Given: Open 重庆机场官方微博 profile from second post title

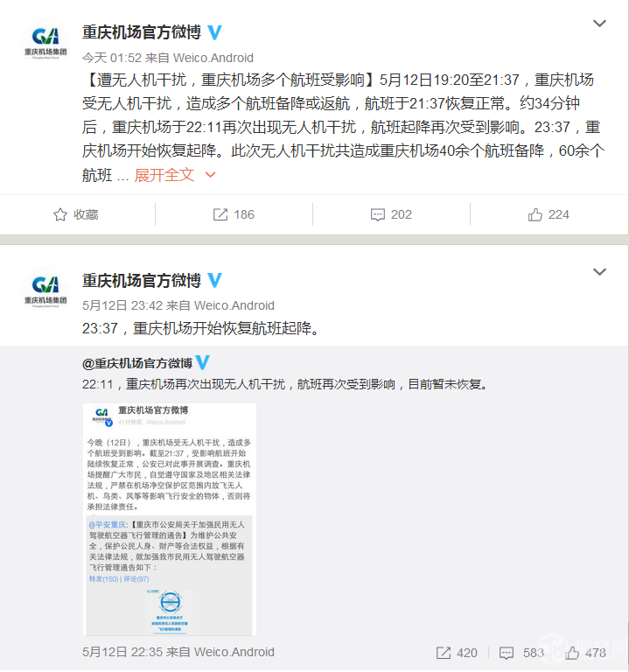Looking at the screenshot, I should 142,281.
